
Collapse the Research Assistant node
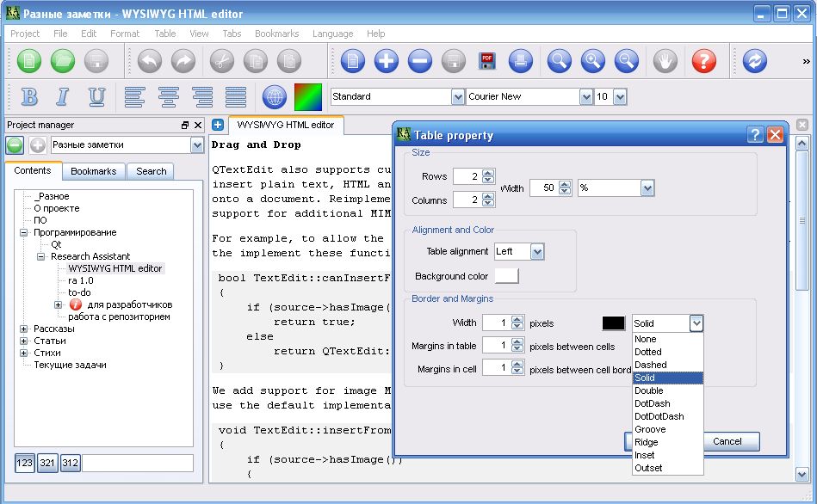[x=40, y=256]
